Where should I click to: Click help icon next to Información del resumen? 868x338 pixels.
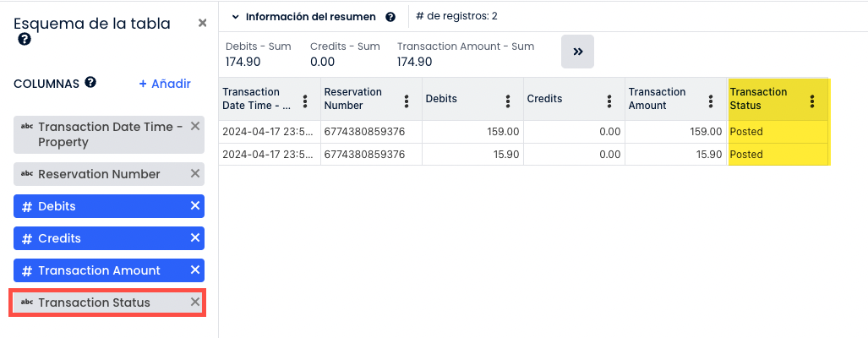(390, 17)
